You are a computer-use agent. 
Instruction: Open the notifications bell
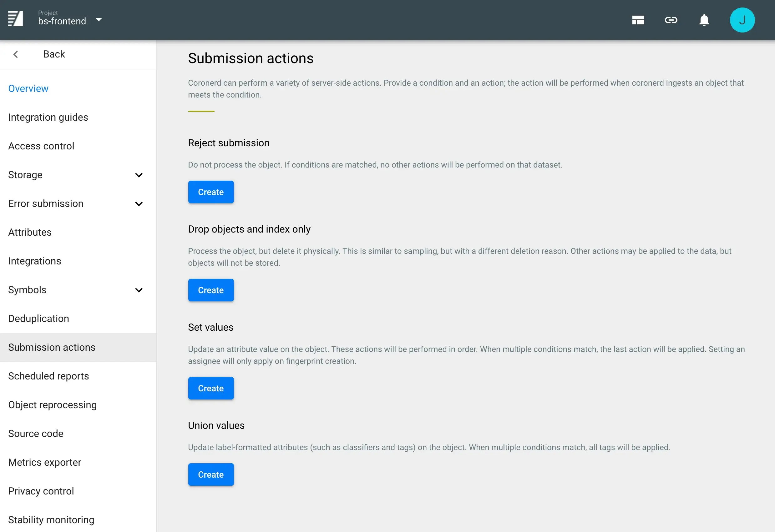pyautogui.click(x=704, y=20)
